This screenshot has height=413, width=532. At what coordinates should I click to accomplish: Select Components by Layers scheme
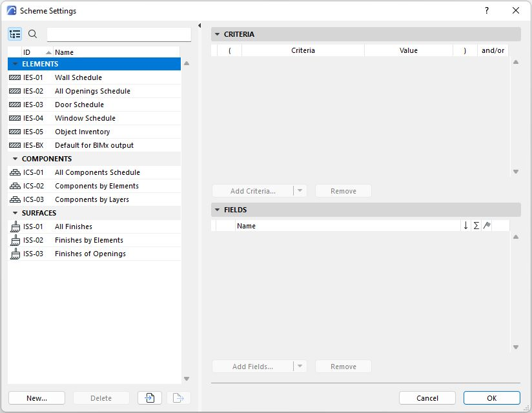[94, 199]
